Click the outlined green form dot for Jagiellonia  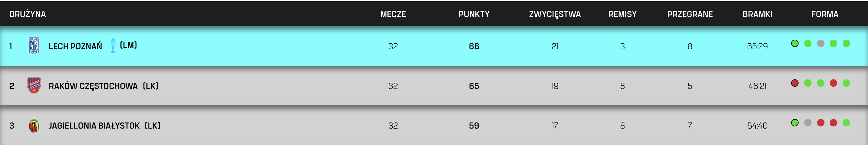coord(795,123)
